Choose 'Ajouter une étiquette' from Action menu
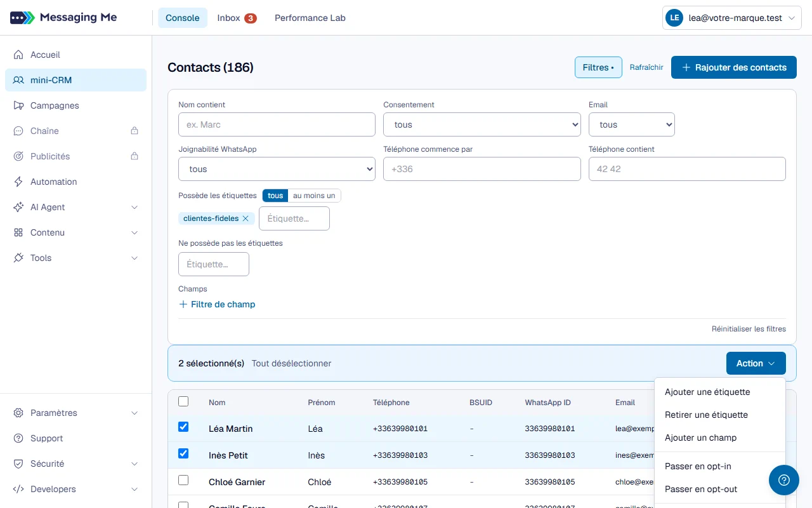Viewport: 812px width, 508px height. (x=707, y=392)
